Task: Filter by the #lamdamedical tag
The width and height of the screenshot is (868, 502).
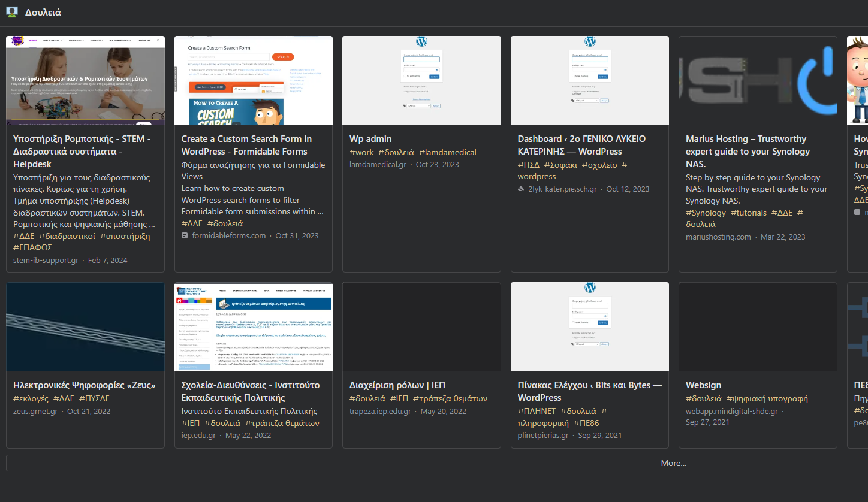Action: coord(448,152)
